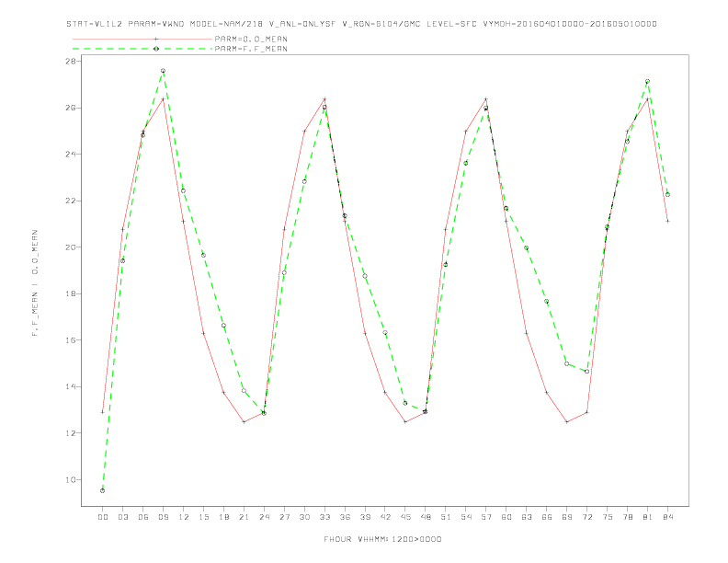
Task: Click x-axis forecast hour label 60
Action: tap(506, 517)
